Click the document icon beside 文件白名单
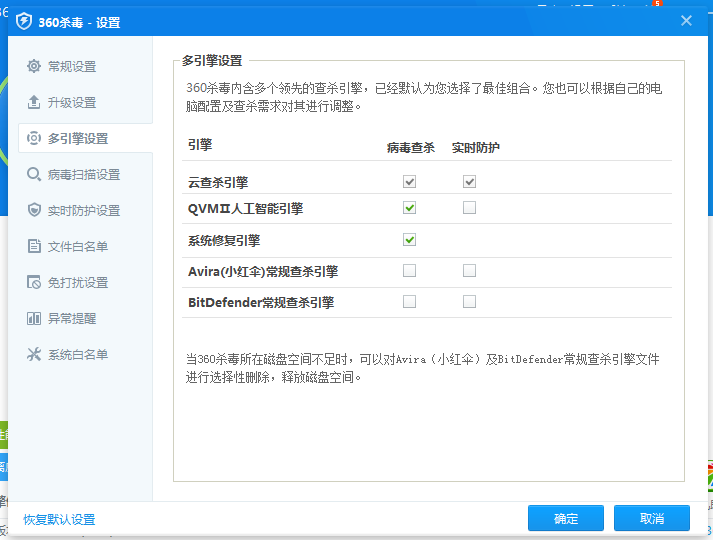The image size is (713, 540). pyautogui.click(x=34, y=246)
